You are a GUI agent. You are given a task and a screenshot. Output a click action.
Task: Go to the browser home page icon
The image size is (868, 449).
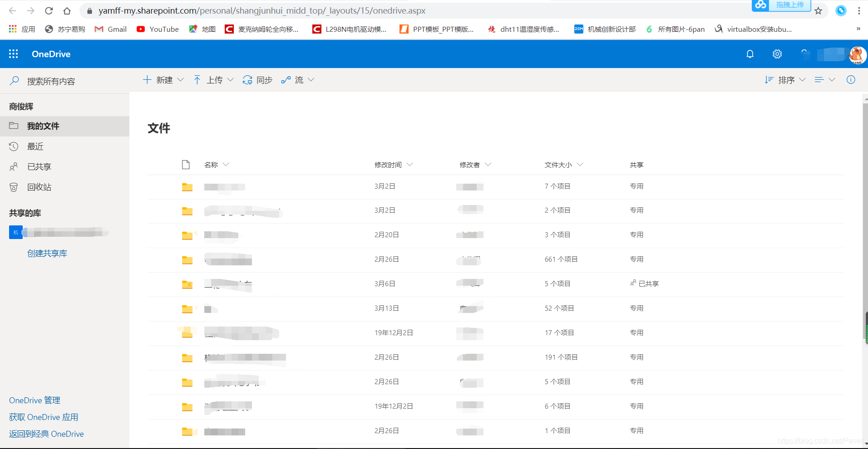pos(67,10)
